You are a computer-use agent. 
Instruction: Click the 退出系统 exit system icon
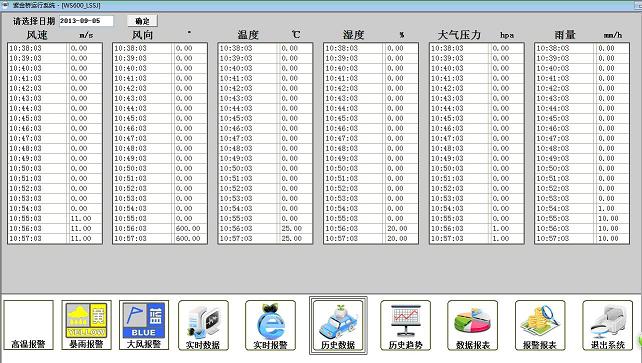tap(608, 325)
